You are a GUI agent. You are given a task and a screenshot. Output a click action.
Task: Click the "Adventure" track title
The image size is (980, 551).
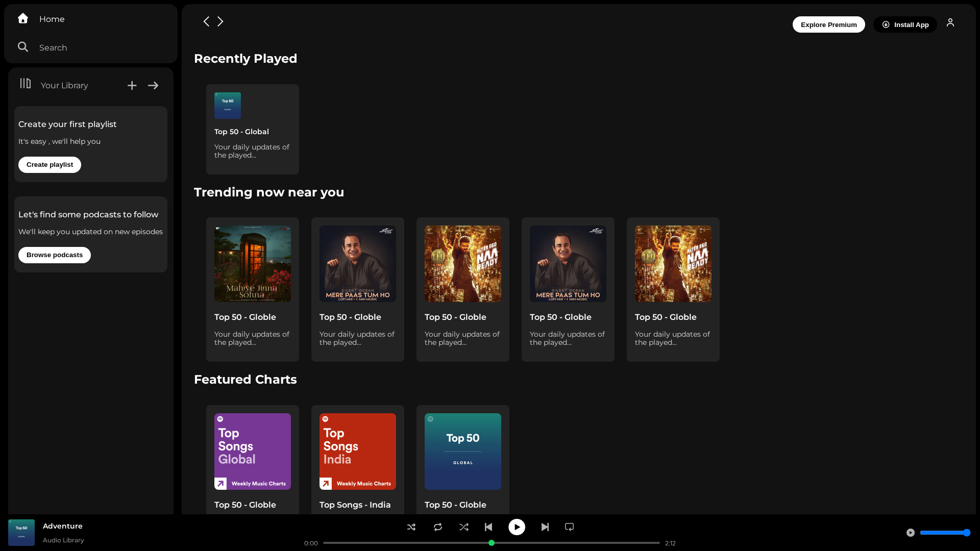click(63, 526)
